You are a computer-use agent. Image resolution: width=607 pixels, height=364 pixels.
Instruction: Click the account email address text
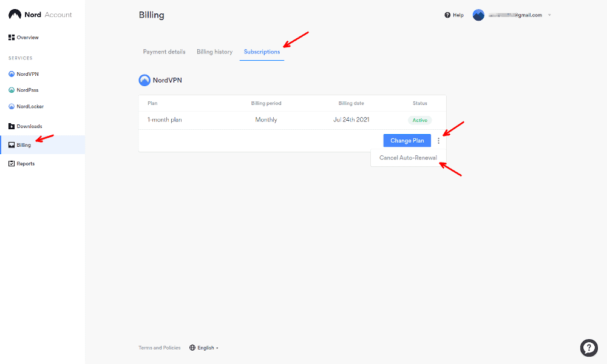tap(515, 15)
